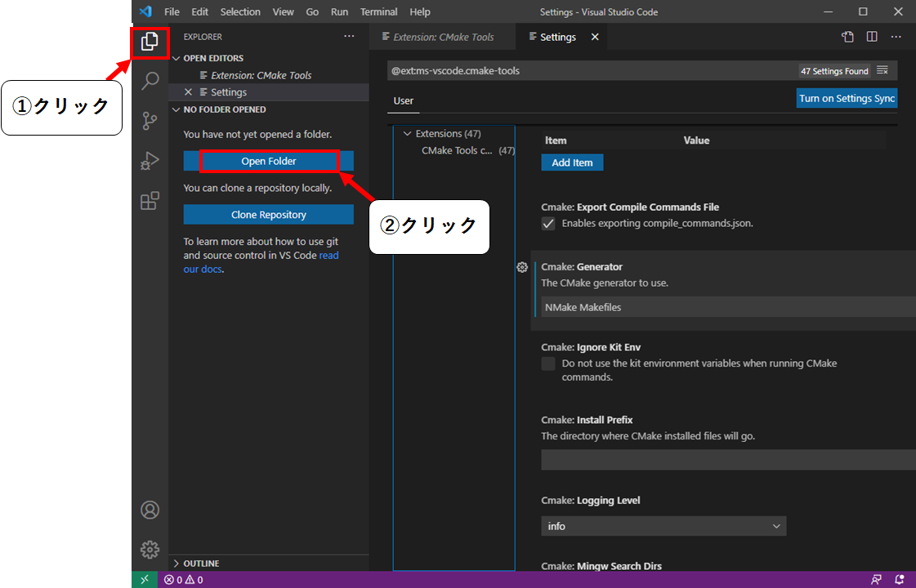Enable the Ignore Kit Env checkbox
The height and width of the screenshot is (588, 916).
coord(548,363)
